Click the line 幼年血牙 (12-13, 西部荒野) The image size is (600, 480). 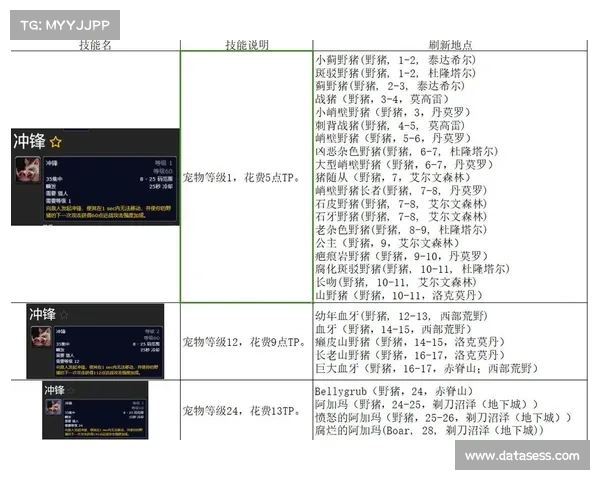coord(401,316)
